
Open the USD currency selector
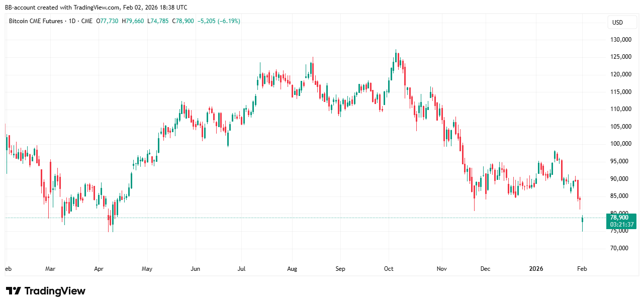pos(617,22)
